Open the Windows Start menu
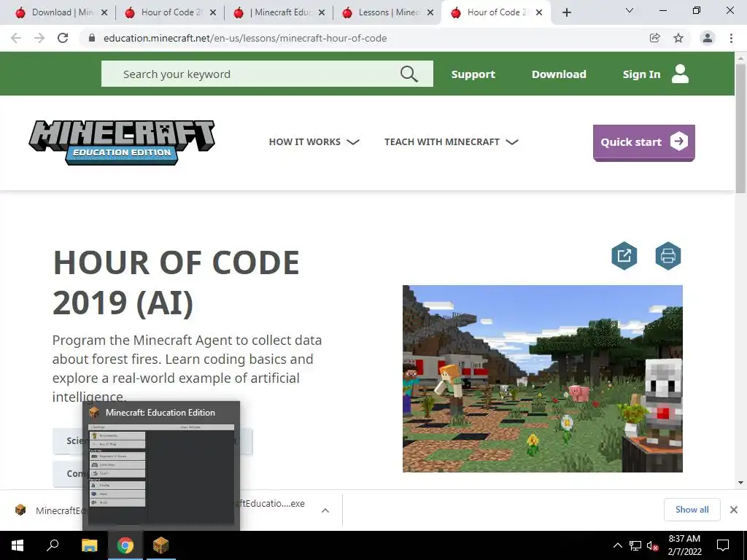The image size is (747, 560). (18, 545)
